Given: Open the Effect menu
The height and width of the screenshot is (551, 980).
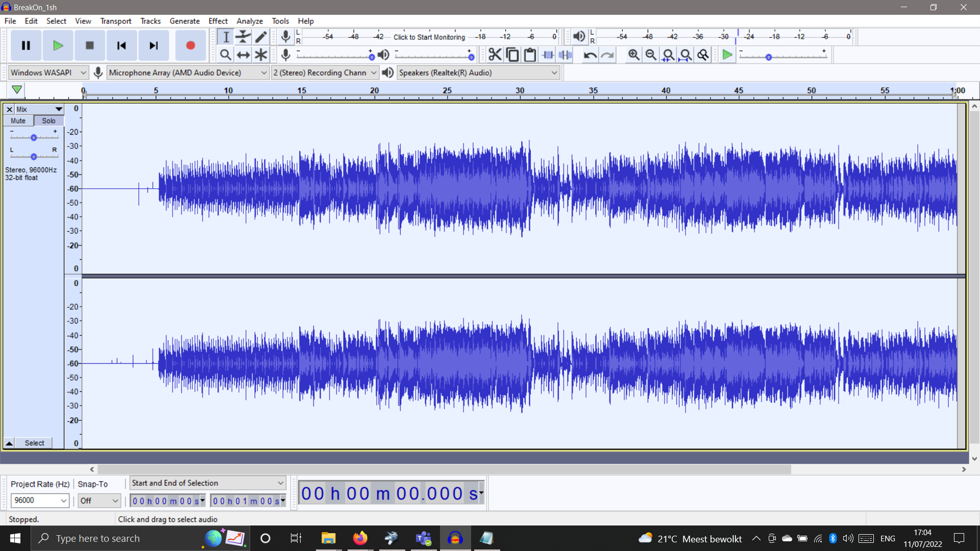Looking at the screenshot, I should [x=218, y=21].
